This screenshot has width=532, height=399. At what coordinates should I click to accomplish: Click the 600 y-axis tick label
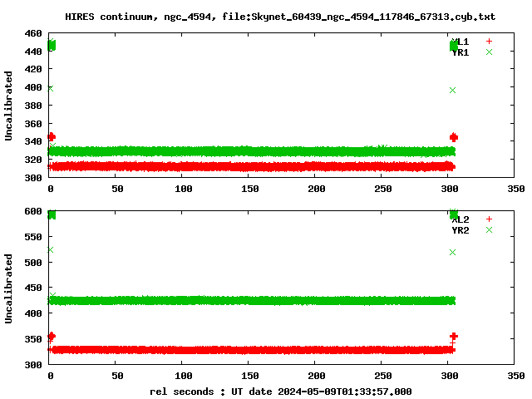[x=33, y=211]
